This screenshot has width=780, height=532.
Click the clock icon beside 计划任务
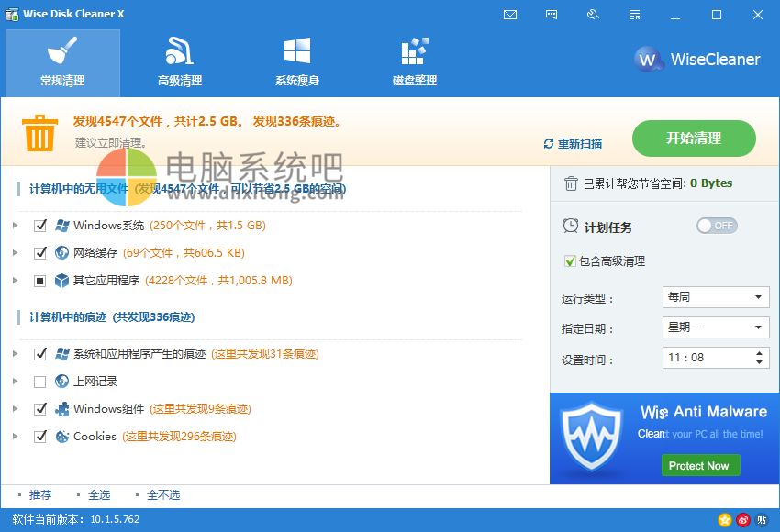571,226
